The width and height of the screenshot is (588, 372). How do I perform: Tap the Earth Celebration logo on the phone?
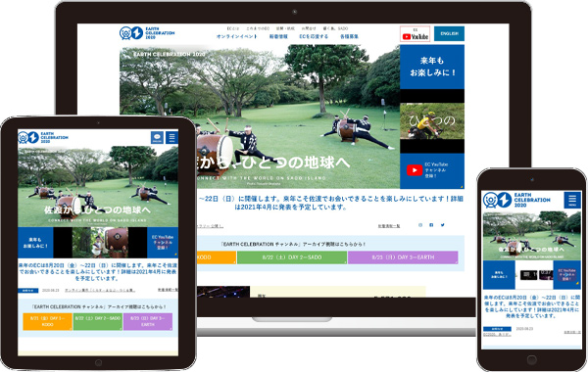tap(516, 200)
